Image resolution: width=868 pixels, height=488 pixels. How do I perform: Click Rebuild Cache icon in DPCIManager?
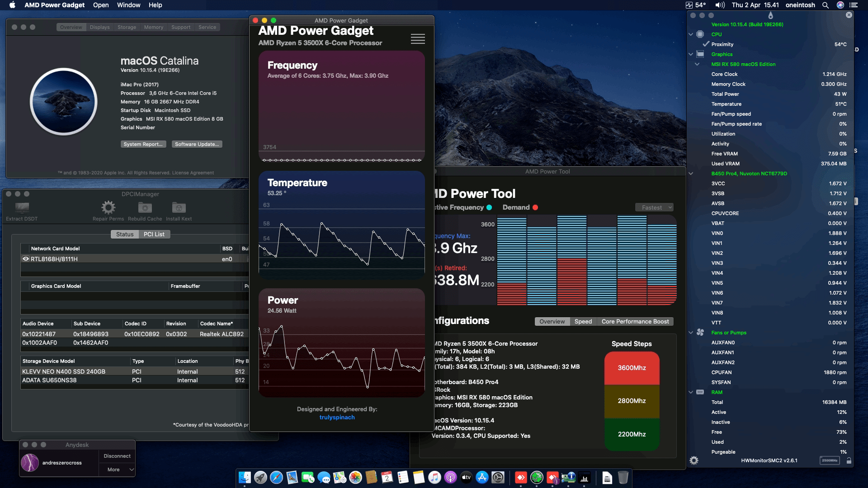(x=145, y=208)
